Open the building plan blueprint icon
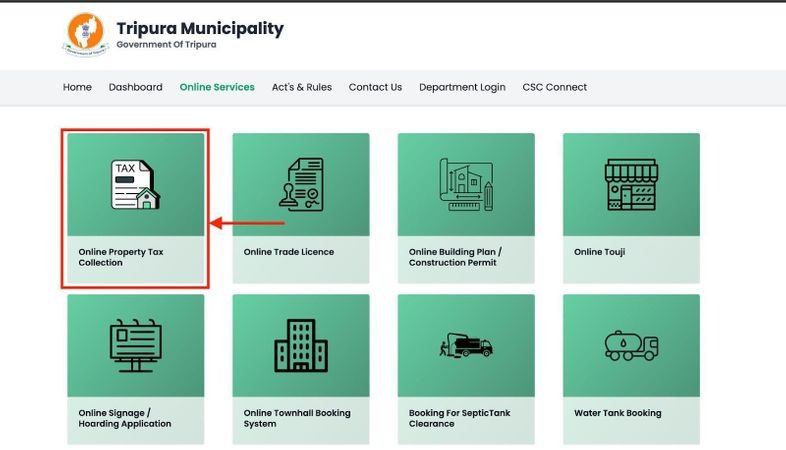 [x=466, y=184]
